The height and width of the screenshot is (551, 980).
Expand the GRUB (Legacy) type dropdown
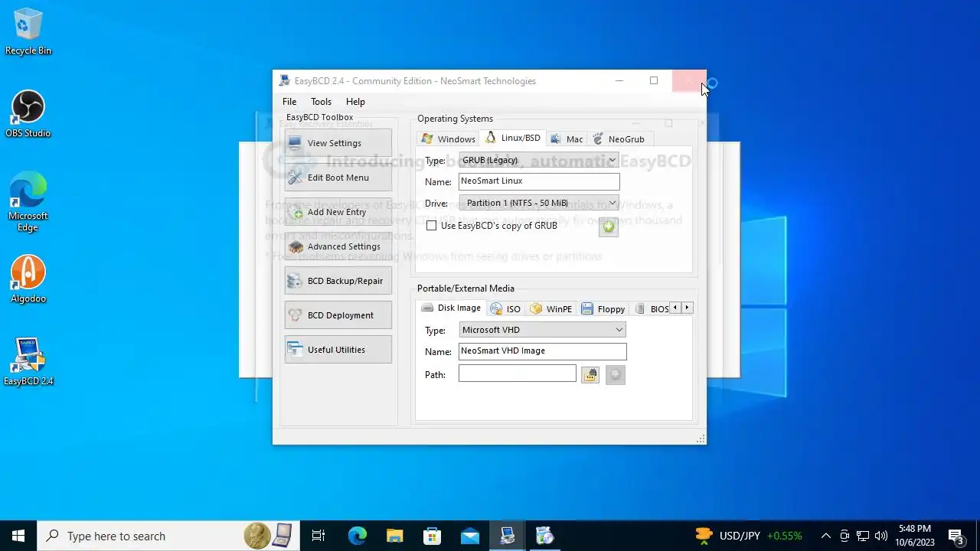539,160
